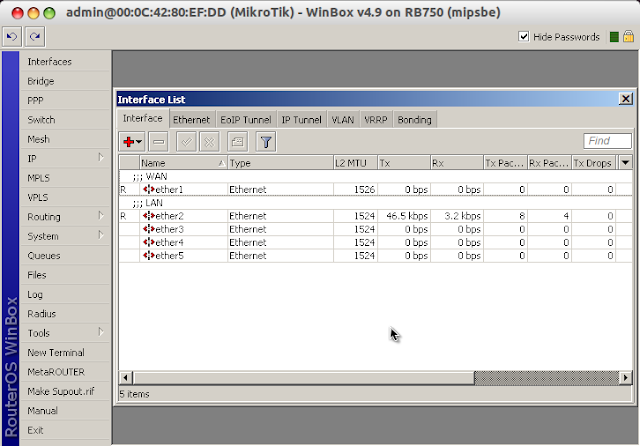
Task: Open Radius in the sidebar menu
Action: tap(65, 314)
